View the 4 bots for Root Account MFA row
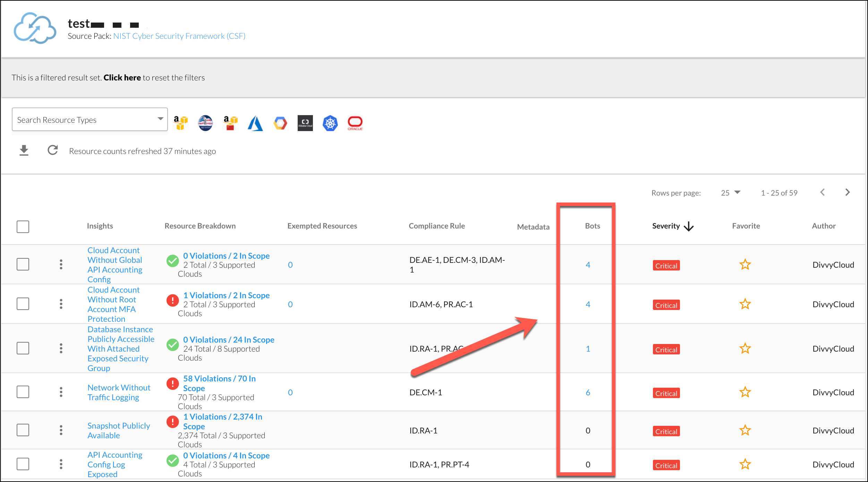 (588, 304)
